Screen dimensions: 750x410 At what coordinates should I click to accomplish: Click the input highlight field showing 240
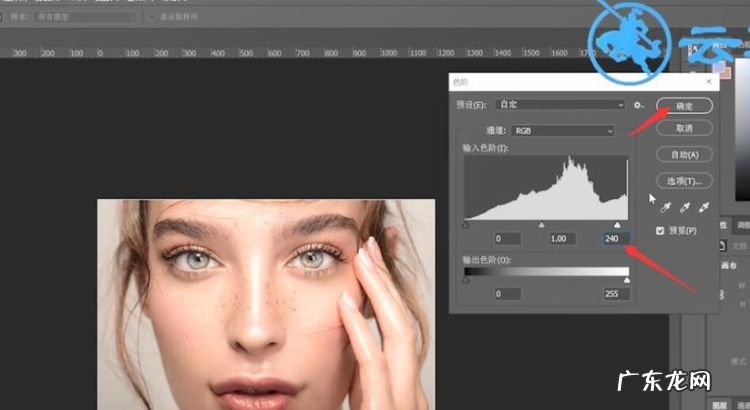point(617,238)
